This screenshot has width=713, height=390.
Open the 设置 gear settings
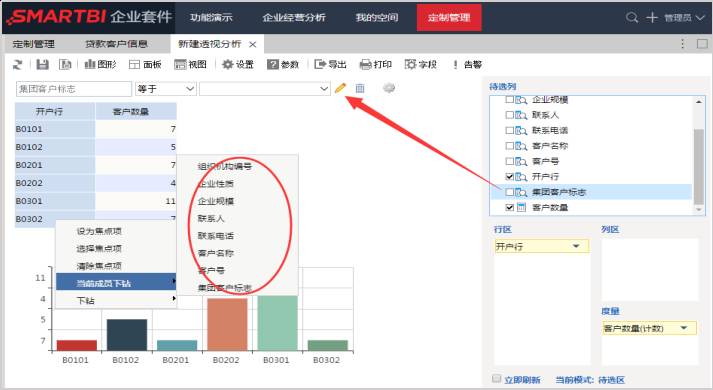tap(238, 65)
